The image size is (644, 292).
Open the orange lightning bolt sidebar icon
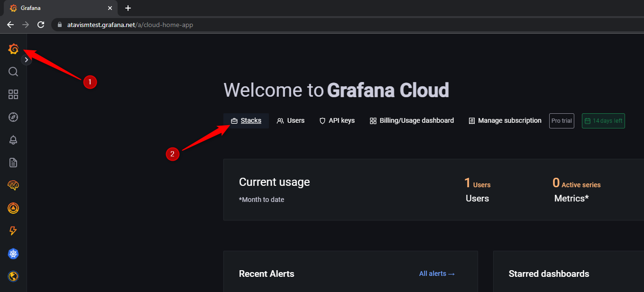(13, 231)
